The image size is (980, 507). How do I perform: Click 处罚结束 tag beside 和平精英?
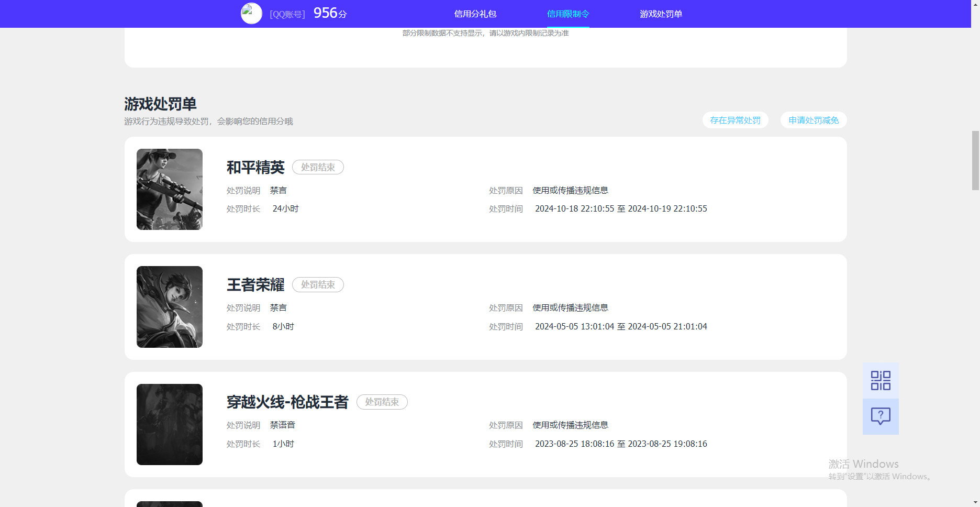click(318, 167)
